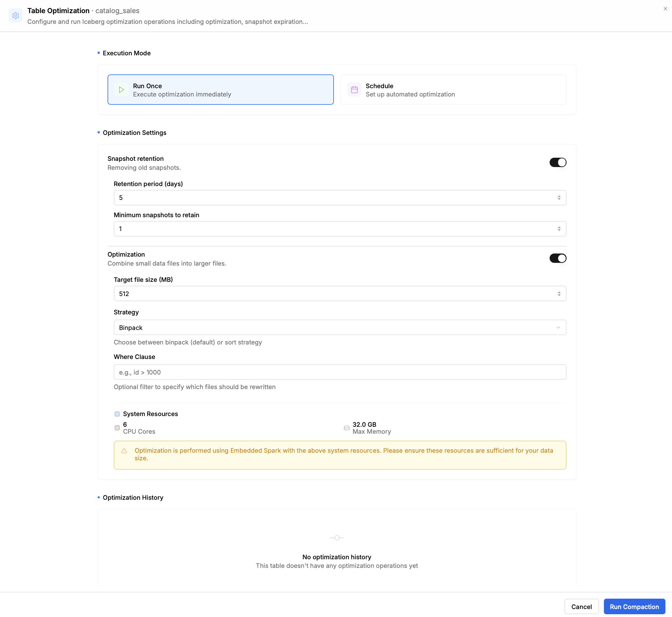Disable the Snapshot retention toggle
Image resolution: width=672 pixels, height=617 pixels.
(558, 163)
